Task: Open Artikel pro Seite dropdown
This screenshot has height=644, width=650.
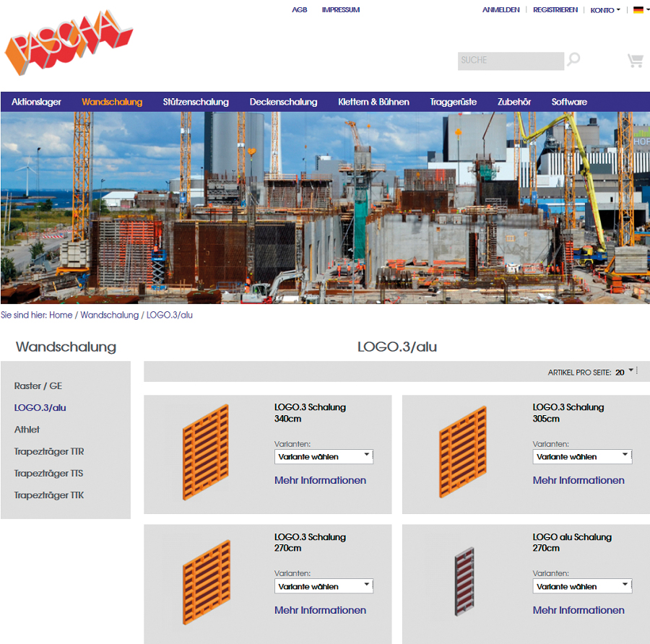Action: (x=625, y=372)
